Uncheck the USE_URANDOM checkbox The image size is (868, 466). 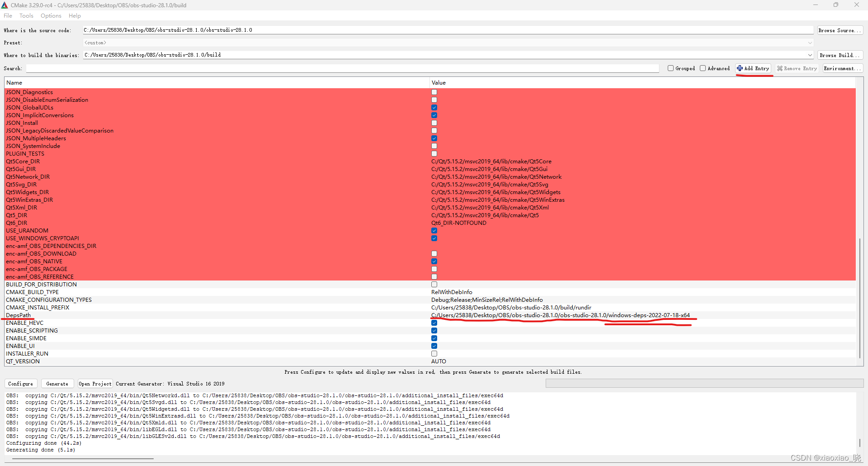[434, 231]
